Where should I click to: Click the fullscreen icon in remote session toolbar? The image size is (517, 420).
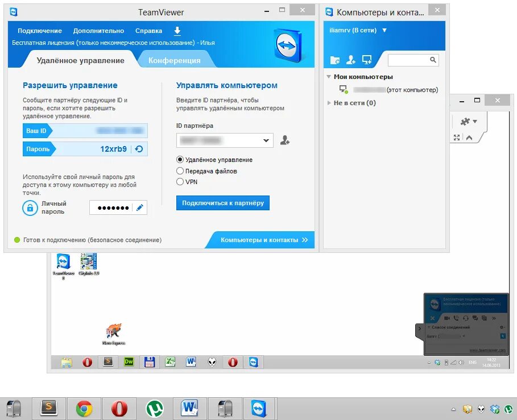click(x=457, y=138)
